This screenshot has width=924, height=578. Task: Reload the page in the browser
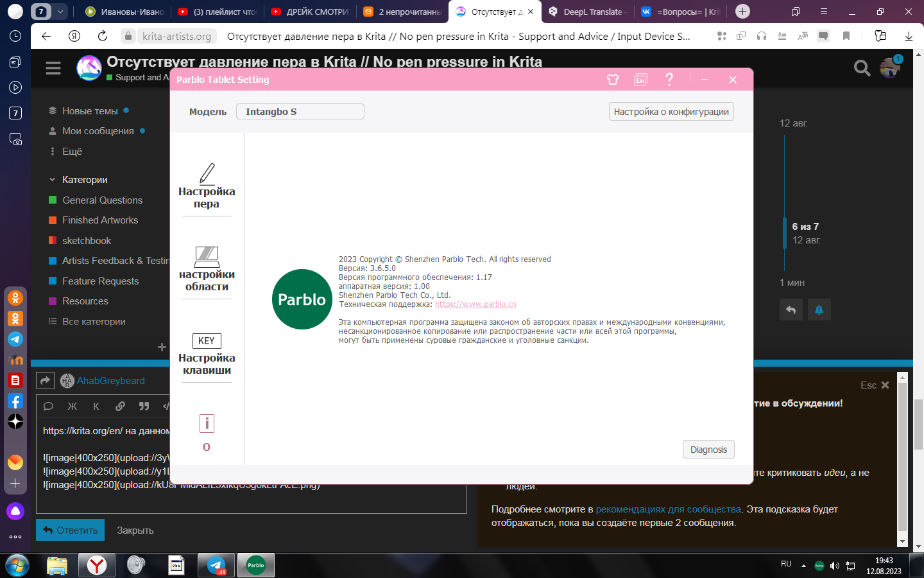pyautogui.click(x=103, y=36)
